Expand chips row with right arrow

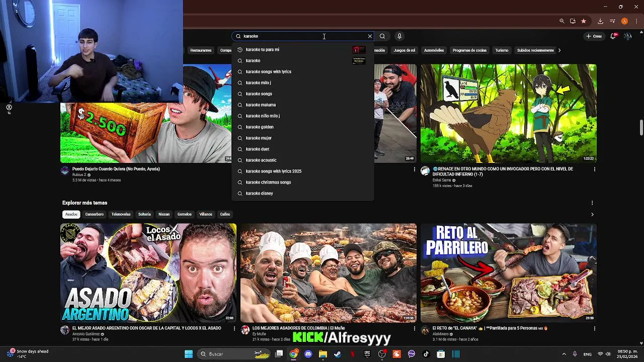coord(559,50)
